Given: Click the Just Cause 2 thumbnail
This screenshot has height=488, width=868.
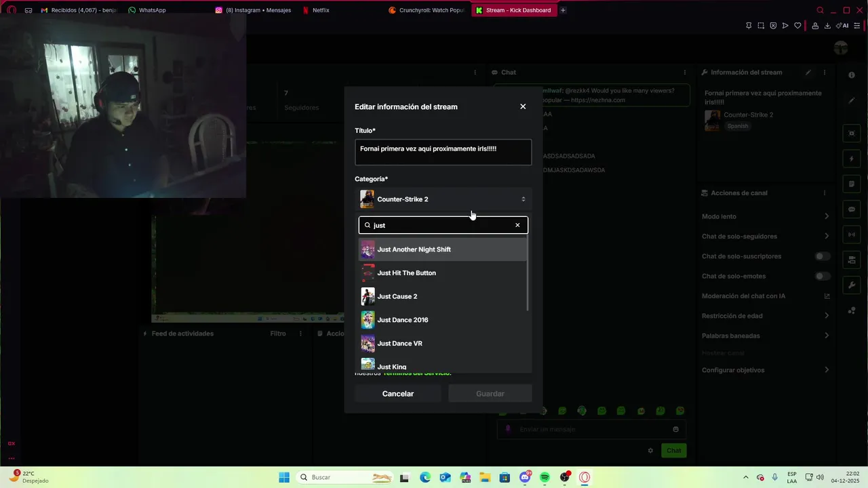Looking at the screenshot, I should point(368,296).
